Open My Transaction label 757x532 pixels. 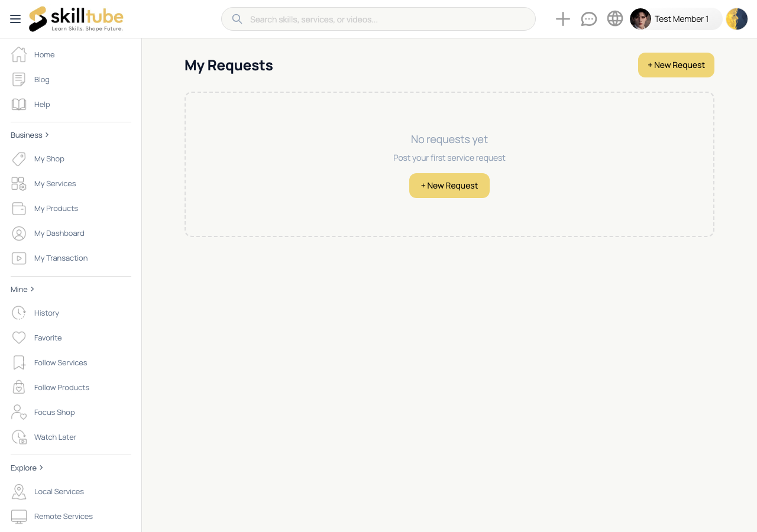tap(61, 258)
